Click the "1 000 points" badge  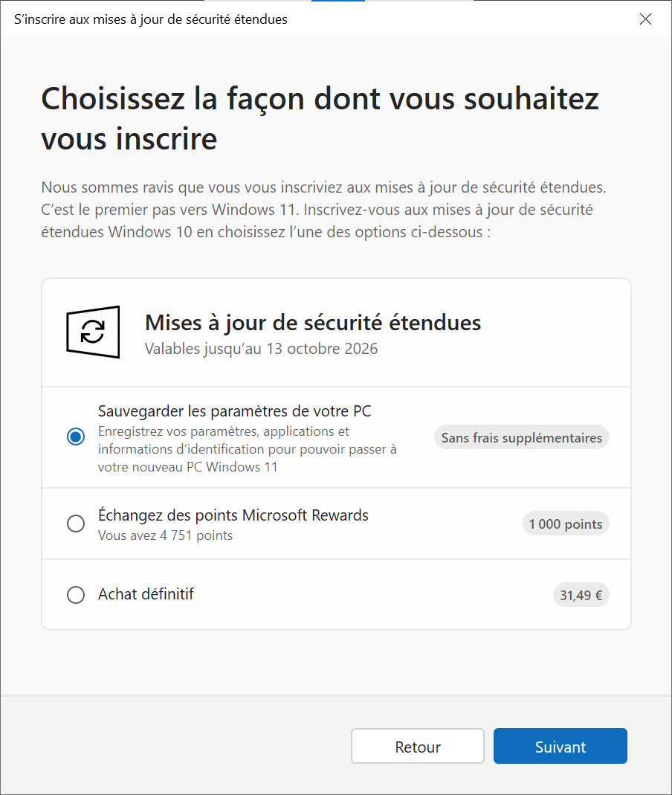click(x=565, y=524)
